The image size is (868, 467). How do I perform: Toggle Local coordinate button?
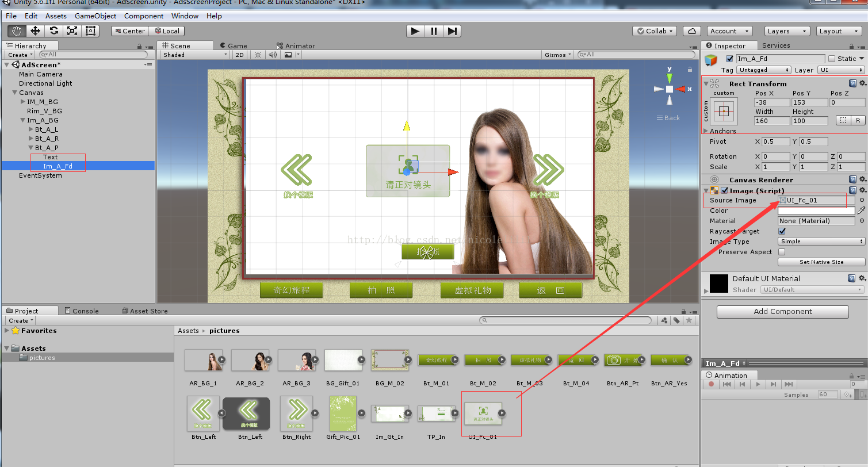[x=167, y=31]
